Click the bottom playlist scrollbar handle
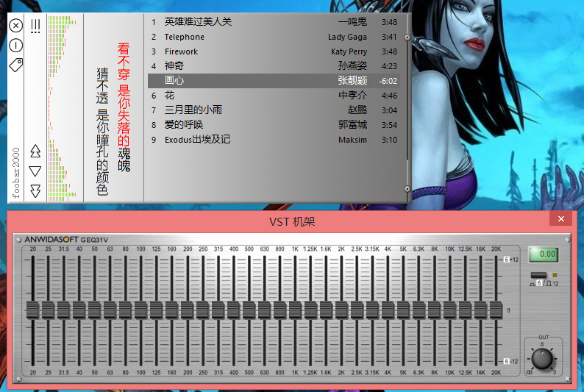Viewport: 584px width, 392px height. [407, 189]
